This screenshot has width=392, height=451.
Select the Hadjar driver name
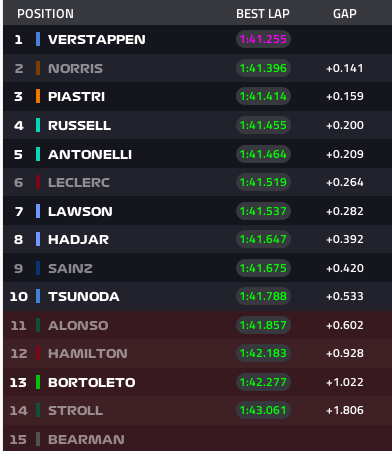pos(78,240)
